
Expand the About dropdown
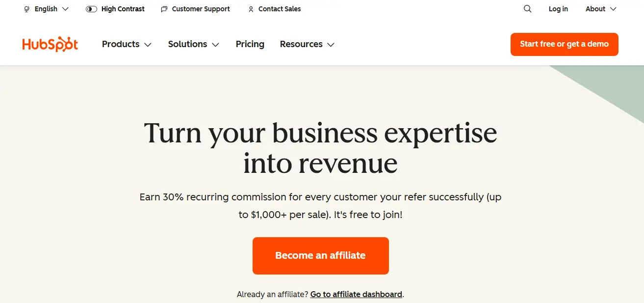[x=600, y=9]
